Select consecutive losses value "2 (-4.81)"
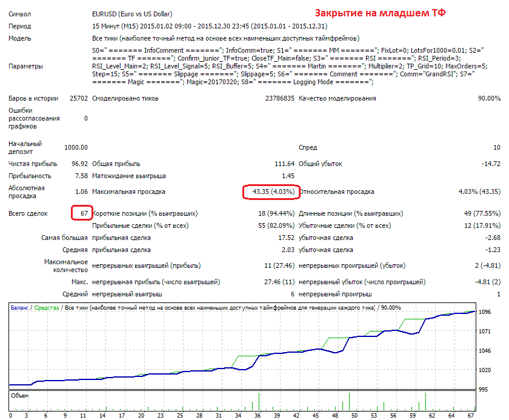 click(488, 266)
